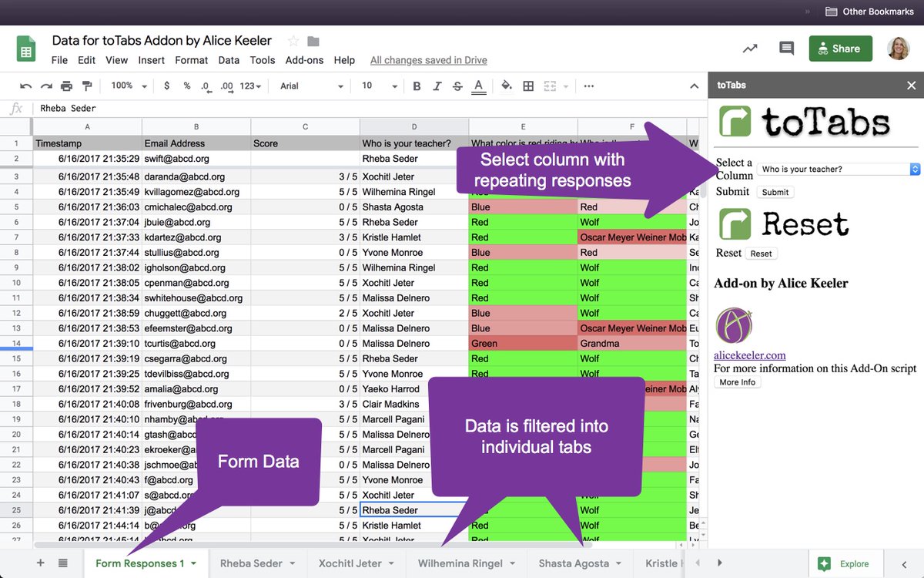
Task: Star the document title
Action: tap(293, 41)
